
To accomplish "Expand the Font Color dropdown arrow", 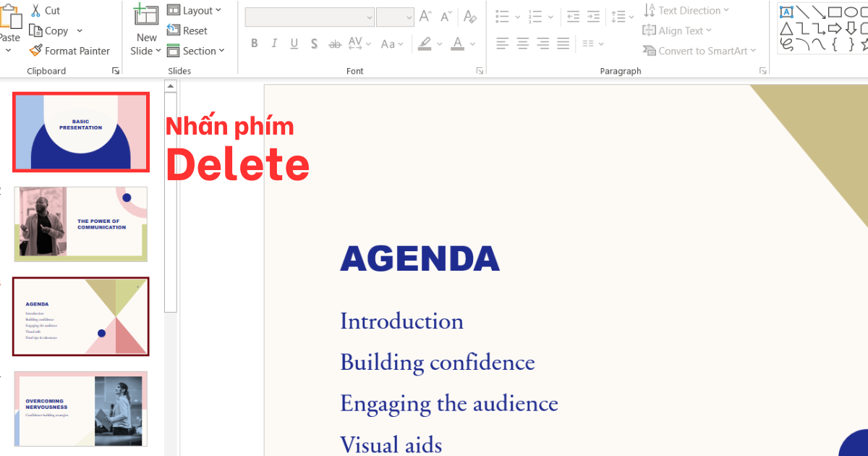I will point(472,43).
